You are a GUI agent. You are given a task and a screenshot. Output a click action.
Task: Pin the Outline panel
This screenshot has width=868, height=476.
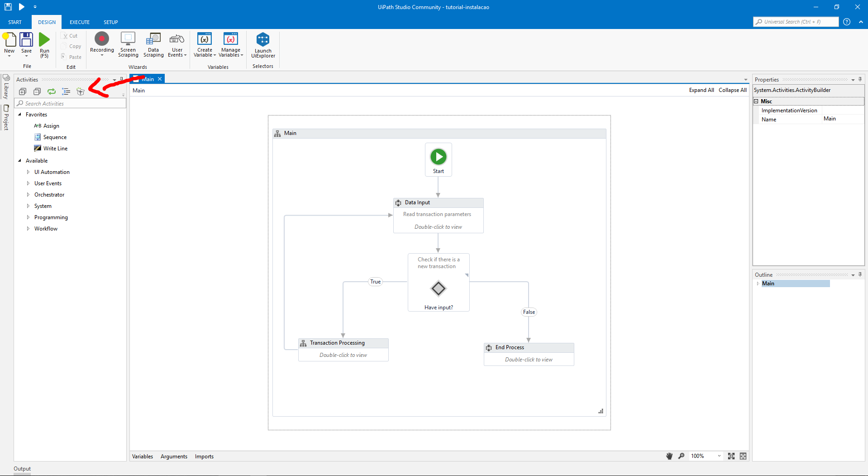coord(860,274)
